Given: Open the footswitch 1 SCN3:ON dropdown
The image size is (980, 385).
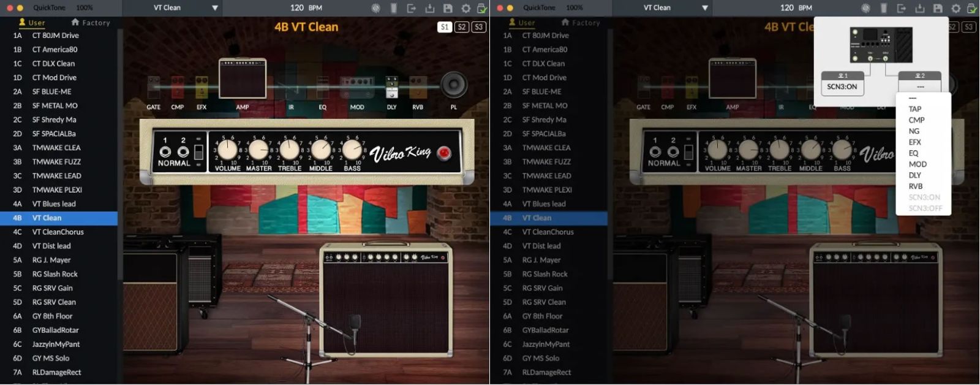Looking at the screenshot, I should click(x=842, y=86).
